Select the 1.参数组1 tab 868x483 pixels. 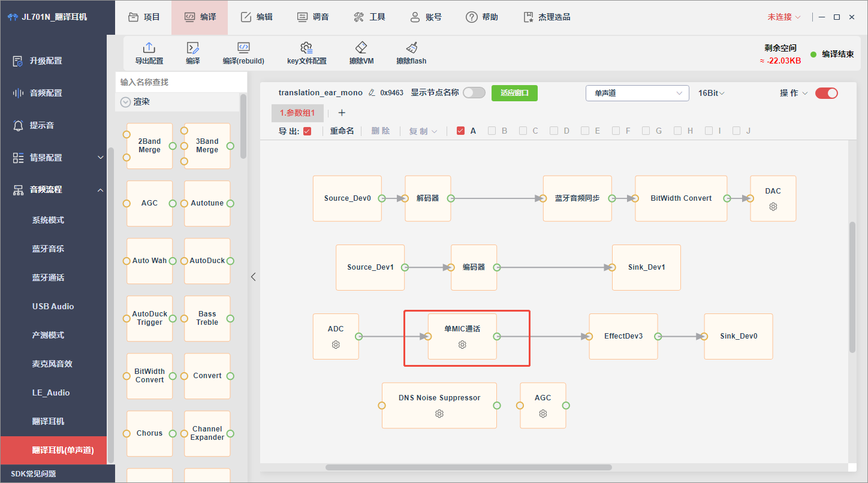pyautogui.click(x=297, y=113)
